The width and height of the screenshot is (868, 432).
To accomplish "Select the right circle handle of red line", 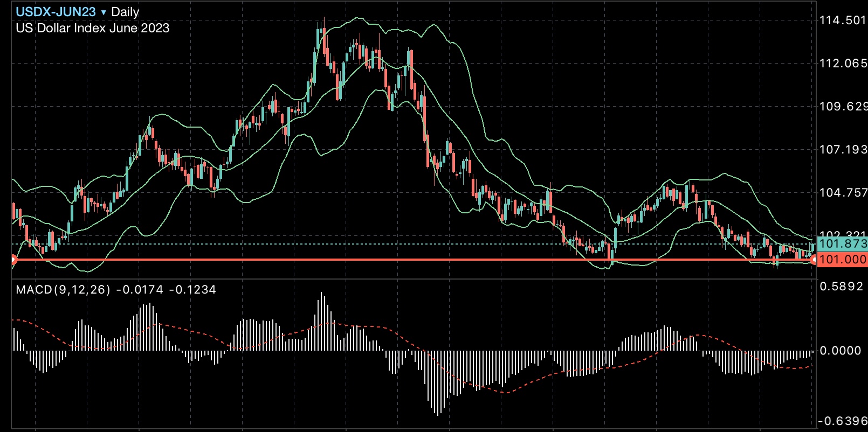I will coord(814,260).
